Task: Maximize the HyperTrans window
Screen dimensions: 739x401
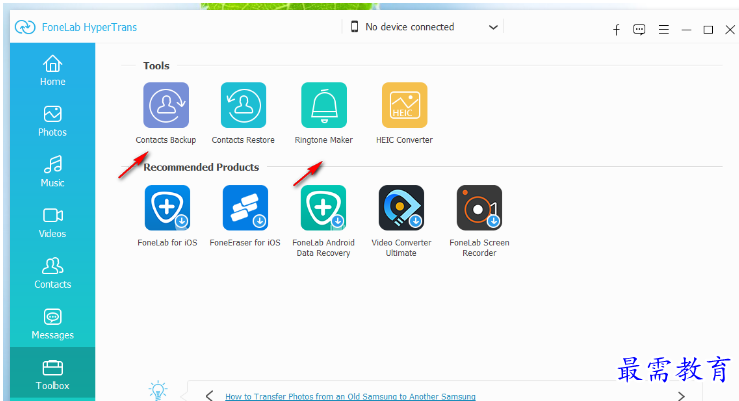Action: [x=708, y=30]
